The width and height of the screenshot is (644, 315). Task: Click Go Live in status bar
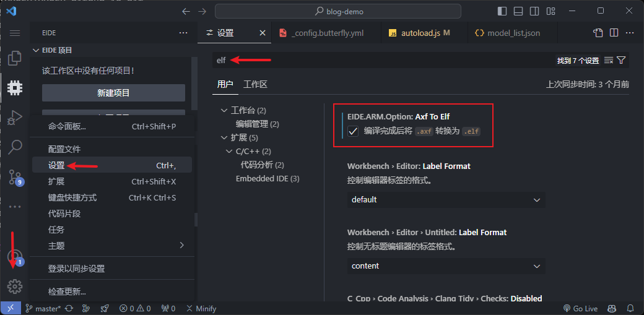tap(580, 308)
